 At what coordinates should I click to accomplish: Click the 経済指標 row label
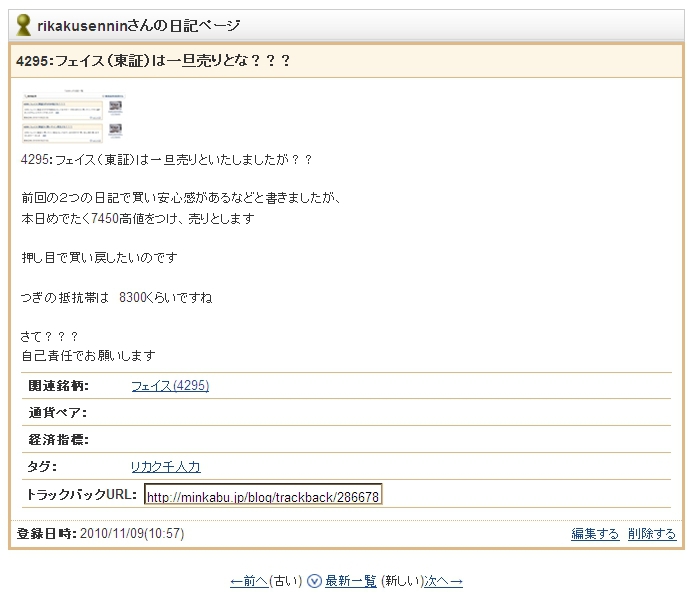[58, 440]
